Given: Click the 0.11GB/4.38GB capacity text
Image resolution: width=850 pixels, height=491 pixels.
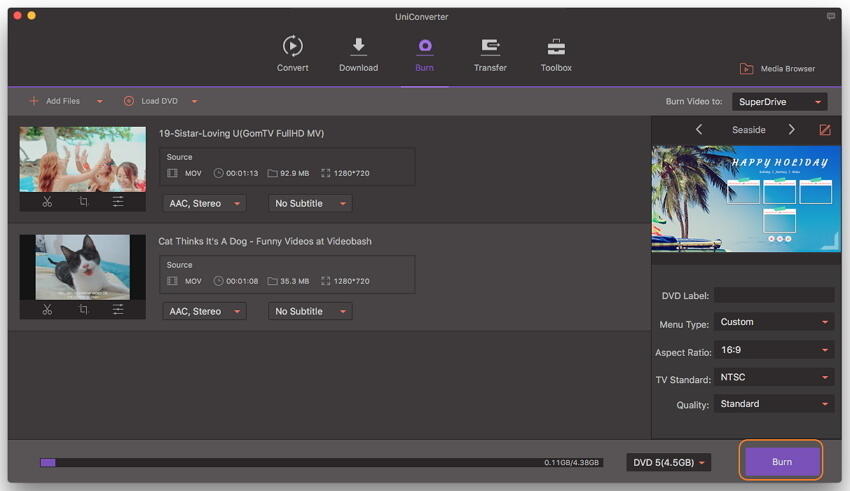Looking at the screenshot, I should click(x=571, y=462).
